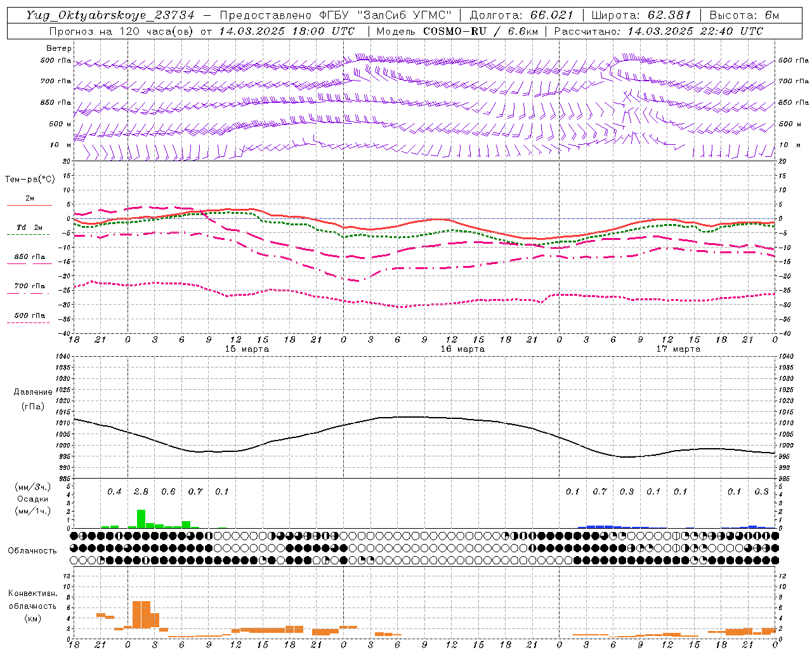Click the '0.4' three-hour precipitation value
Image resolution: width=812 pixels, height=650 pixels.
click(x=114, y=492)
